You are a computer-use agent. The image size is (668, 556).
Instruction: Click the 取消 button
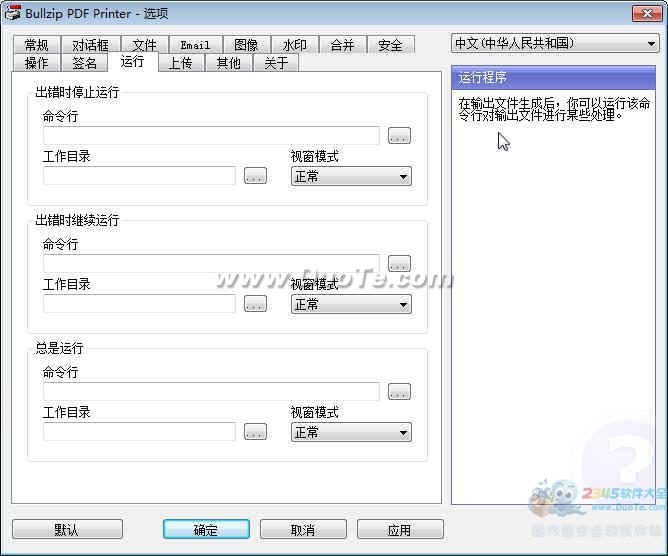tap(303, 529)
